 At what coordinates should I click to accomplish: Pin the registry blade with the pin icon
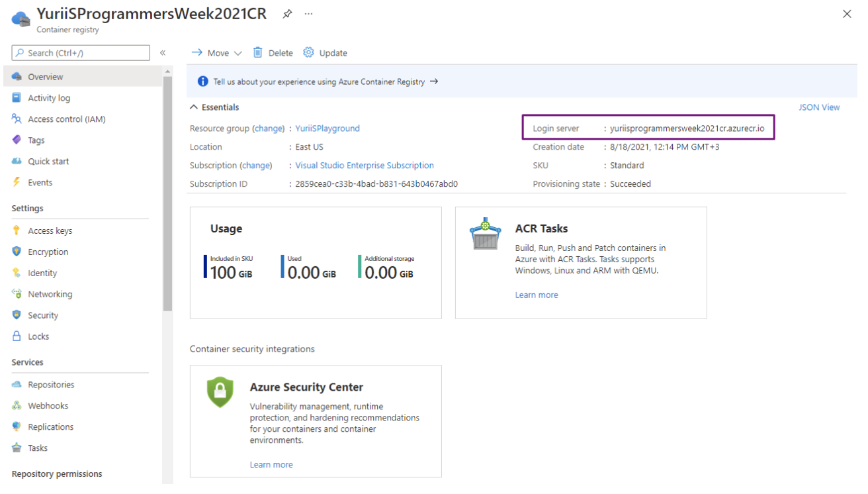(287, 14)
